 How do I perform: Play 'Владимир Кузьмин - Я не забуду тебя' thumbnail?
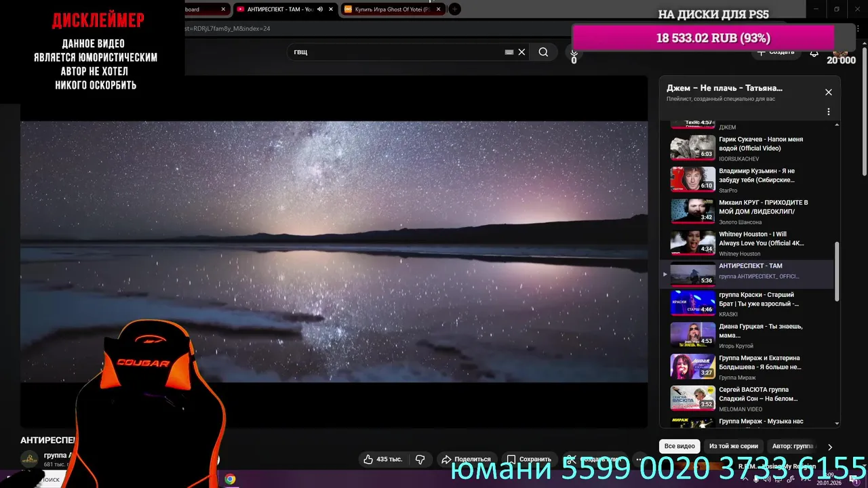pyautogui.click(x=692, y=180)
